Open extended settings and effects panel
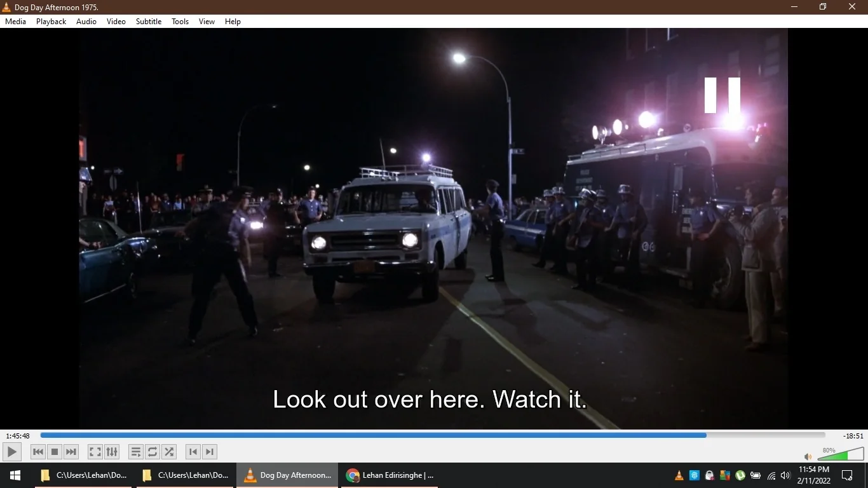 (x=112, y=452)
